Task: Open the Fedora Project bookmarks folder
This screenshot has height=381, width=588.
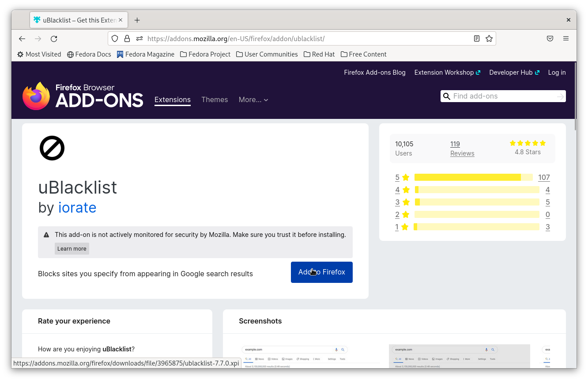Action: click(x=205, y=54)
